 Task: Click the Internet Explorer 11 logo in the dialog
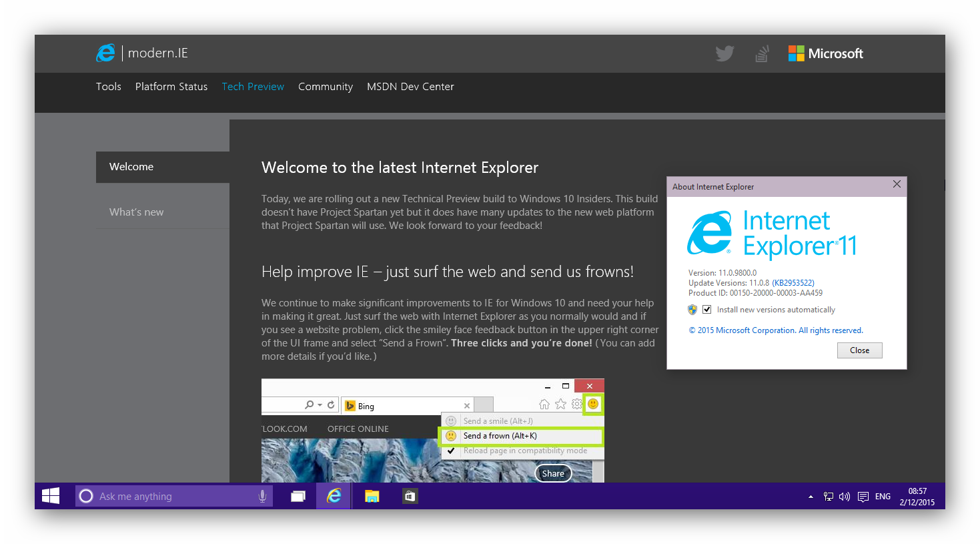(x=772, y=234)
